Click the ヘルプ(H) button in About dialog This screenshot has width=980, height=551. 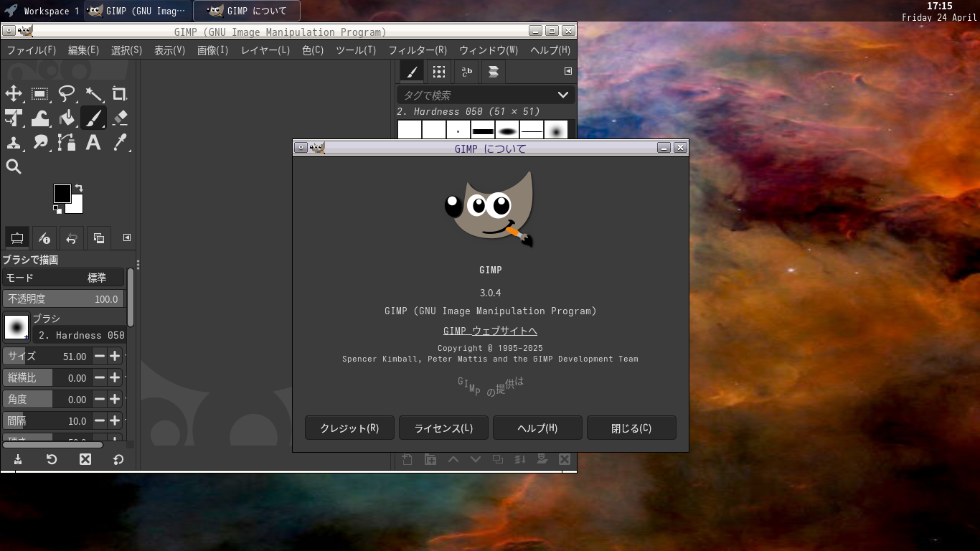537,428
